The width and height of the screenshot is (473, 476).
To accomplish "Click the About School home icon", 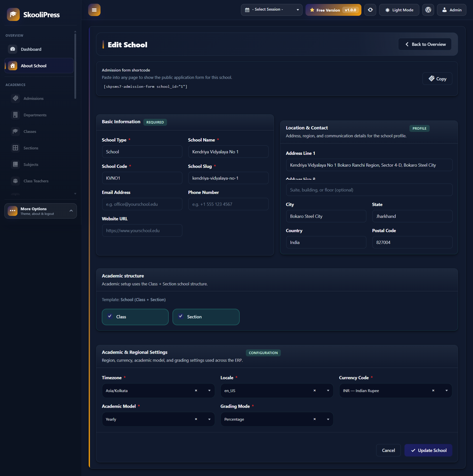I will pos(13,66).
